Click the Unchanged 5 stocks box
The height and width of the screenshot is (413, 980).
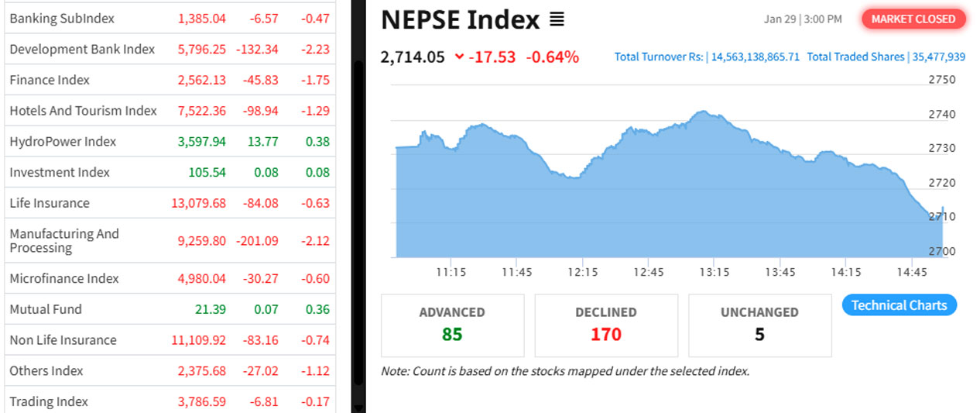[x=759, y=325]
